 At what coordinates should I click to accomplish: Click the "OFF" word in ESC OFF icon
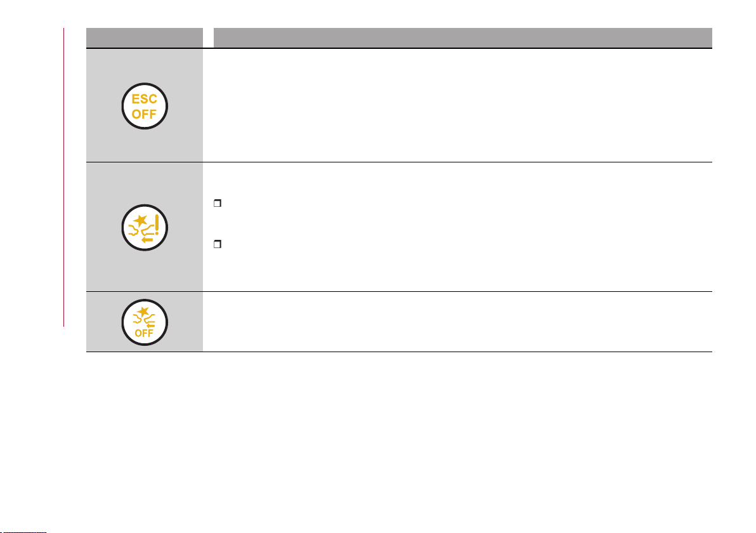pyautogui.click(x=145, y=114)
